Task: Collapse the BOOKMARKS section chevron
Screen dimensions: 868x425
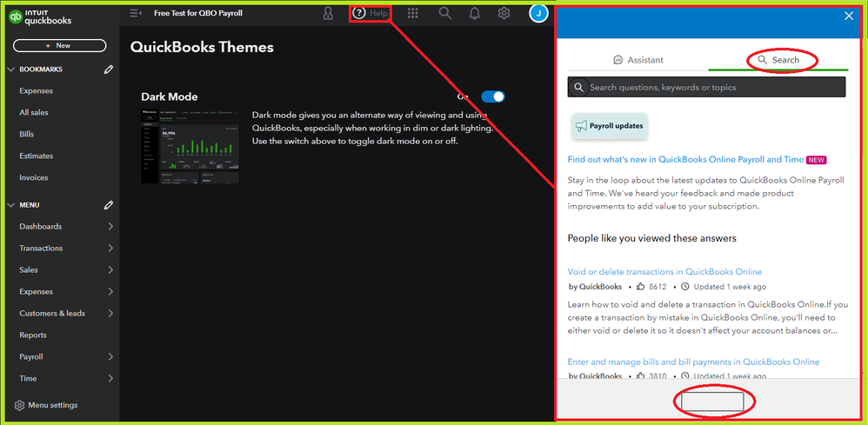Action: (11, 70)
